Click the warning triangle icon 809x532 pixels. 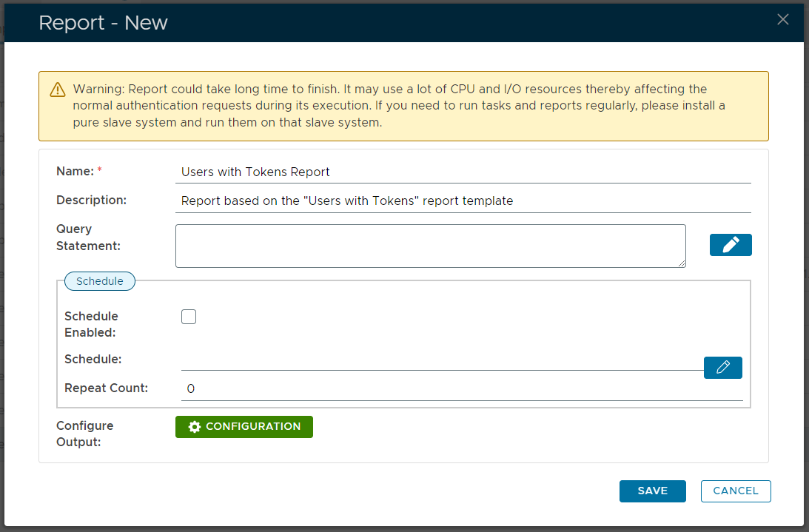58,90
